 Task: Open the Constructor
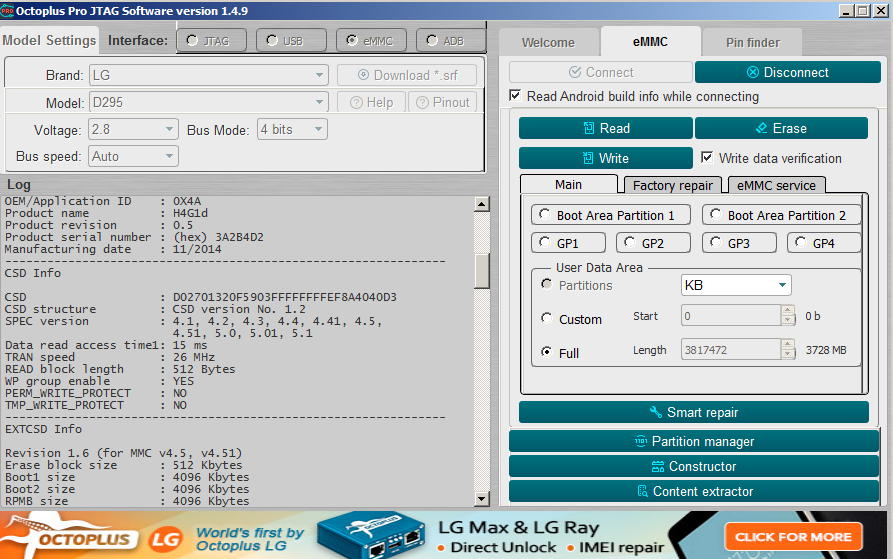pyautogui.click(x=694, y=466)
